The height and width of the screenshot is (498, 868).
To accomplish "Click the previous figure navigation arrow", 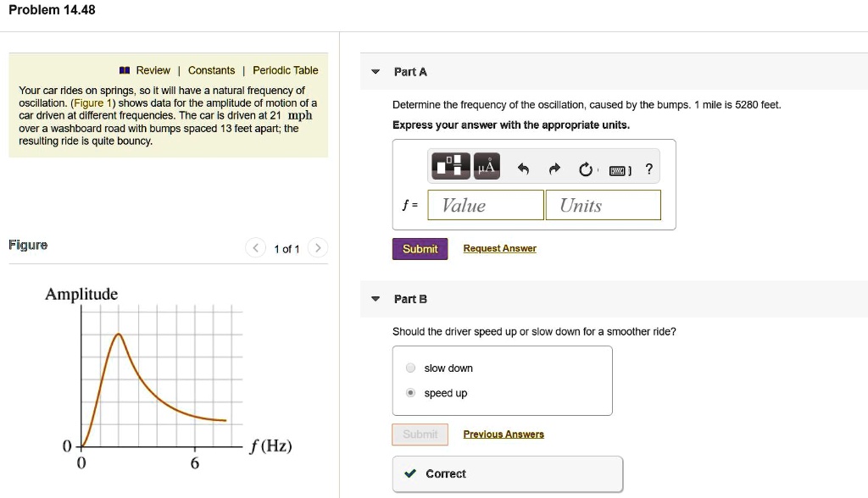I will point(255,248).
